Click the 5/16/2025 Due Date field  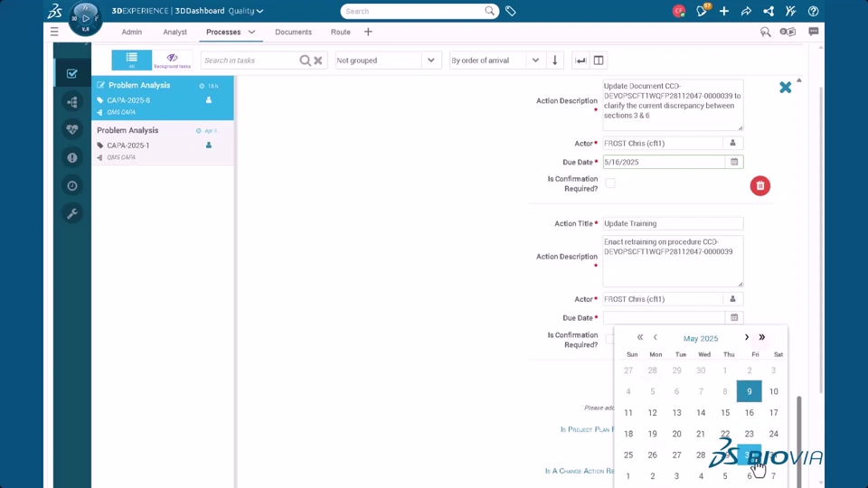coord(664,162)
